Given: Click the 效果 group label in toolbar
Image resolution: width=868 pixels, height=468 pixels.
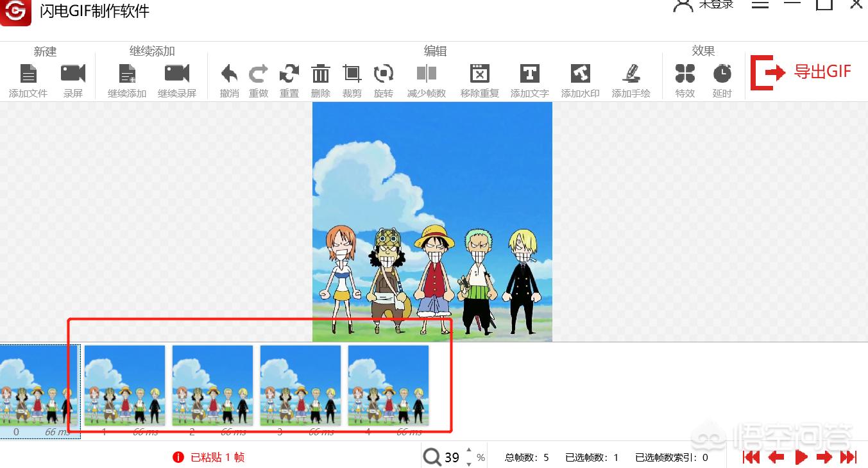Looking at the screenshot, I should (704, 51).
